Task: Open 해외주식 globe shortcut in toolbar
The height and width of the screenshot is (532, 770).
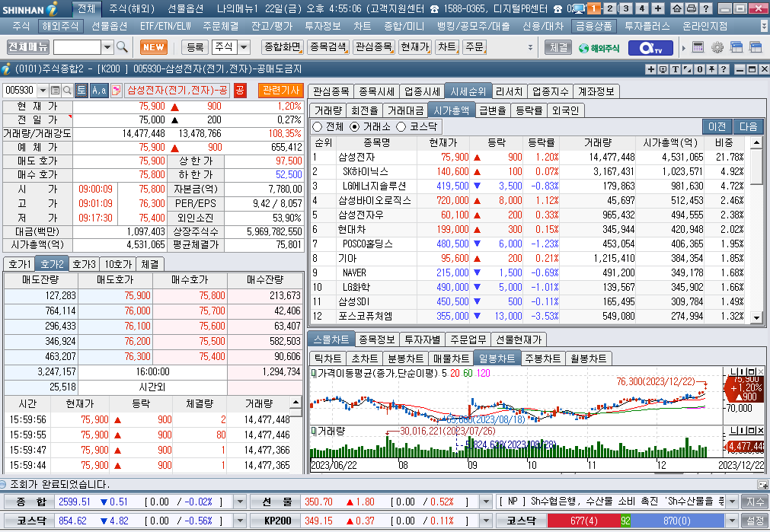Action: click(599, 48)
